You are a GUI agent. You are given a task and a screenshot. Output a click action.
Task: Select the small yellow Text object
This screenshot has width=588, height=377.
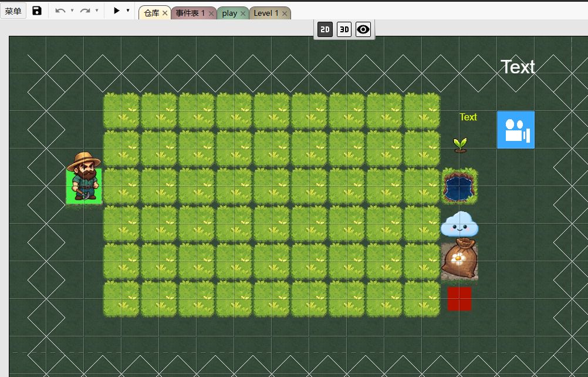pos(468,117)
